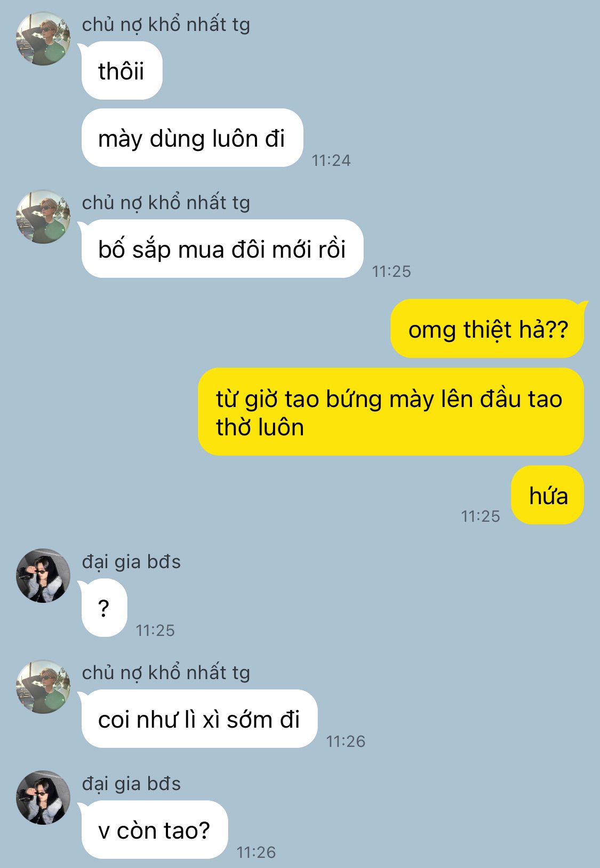Select the "thôii" message bubble

122,70
